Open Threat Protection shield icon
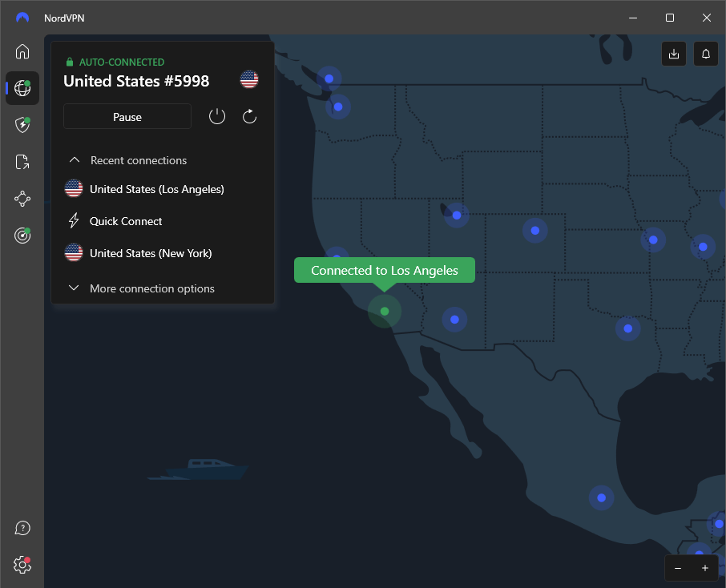 coord(22,124)
